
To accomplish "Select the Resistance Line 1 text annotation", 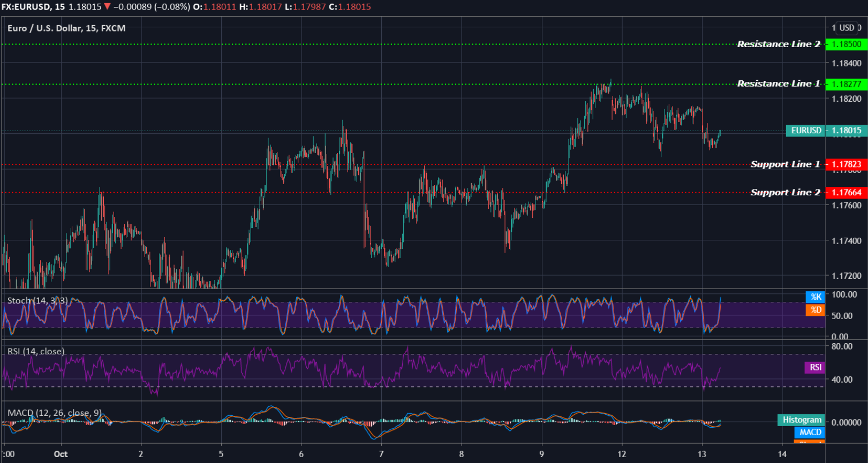I will (779, 84).
